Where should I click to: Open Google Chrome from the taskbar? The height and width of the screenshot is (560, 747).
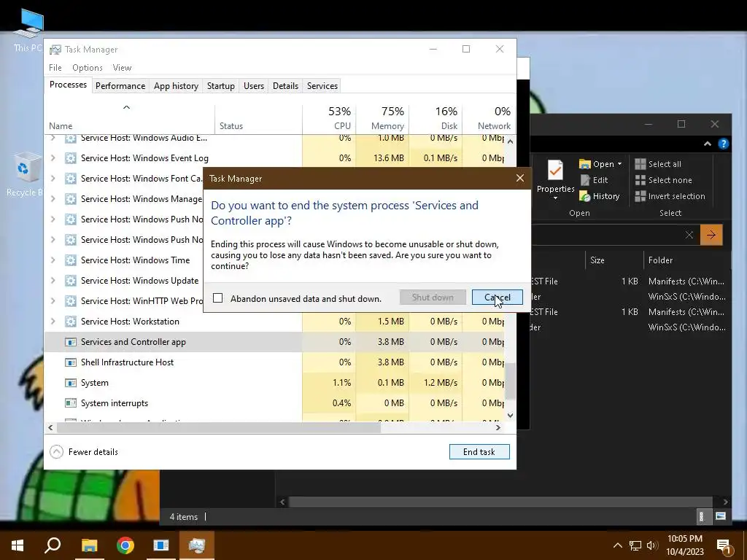125,545
